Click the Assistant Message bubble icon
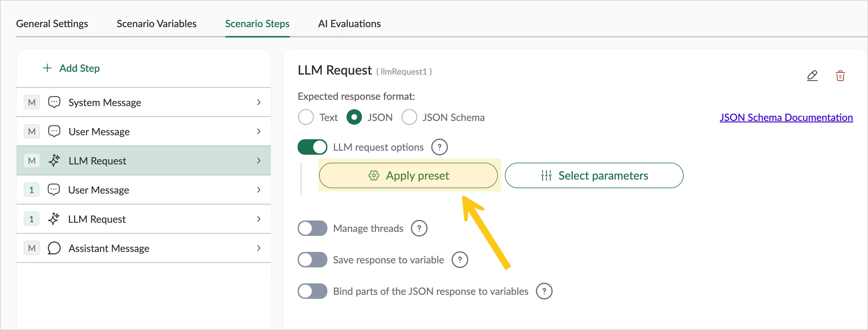The image size is (868, 330). [54, 248]
